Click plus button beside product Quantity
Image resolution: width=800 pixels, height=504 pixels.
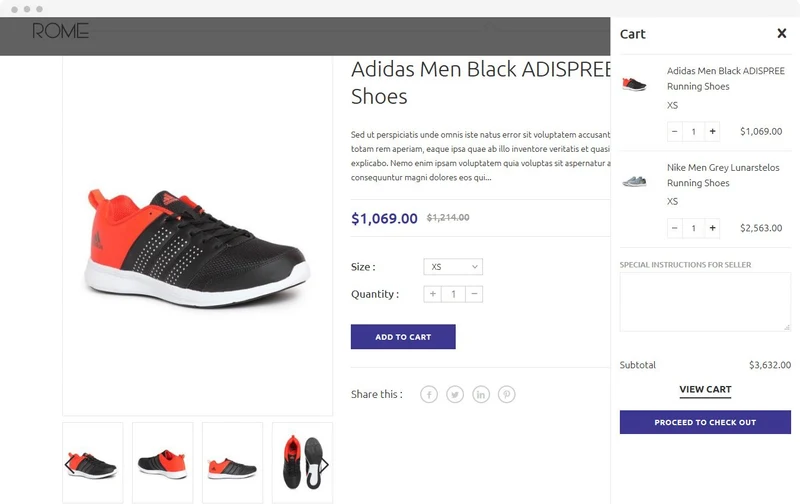(x=433, y=294)
